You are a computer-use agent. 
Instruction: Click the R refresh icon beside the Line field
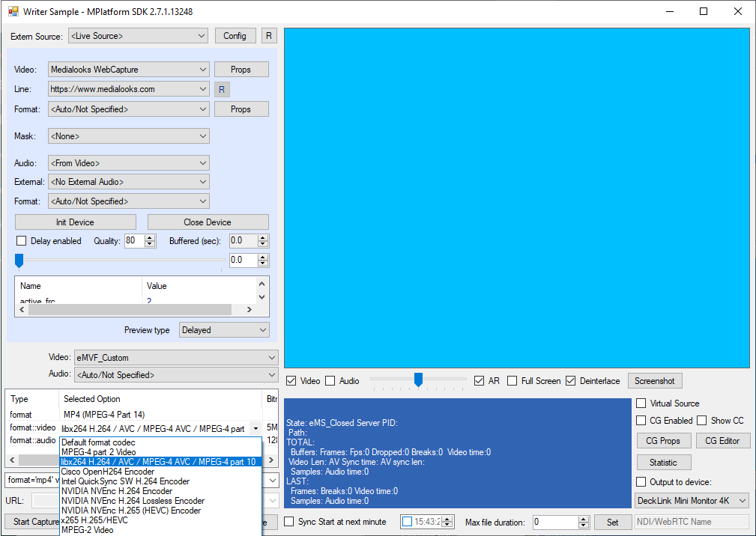pyautogui.click(x=221, y=88)
